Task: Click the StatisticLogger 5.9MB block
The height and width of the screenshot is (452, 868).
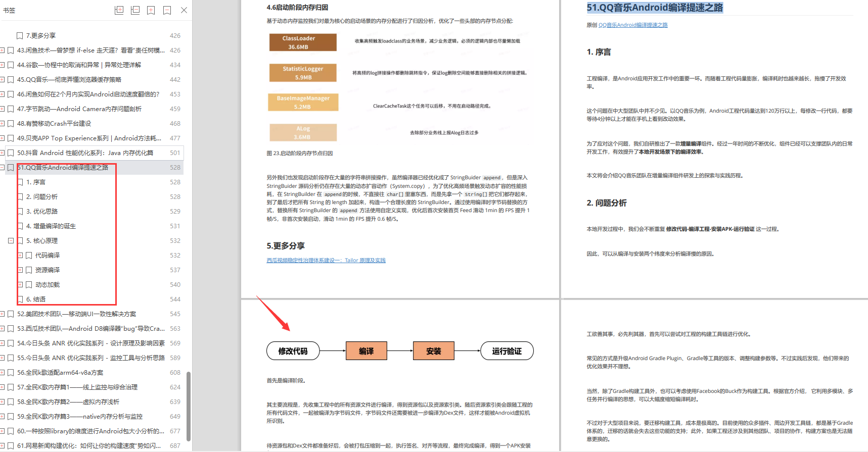Action: click(303, 73)
